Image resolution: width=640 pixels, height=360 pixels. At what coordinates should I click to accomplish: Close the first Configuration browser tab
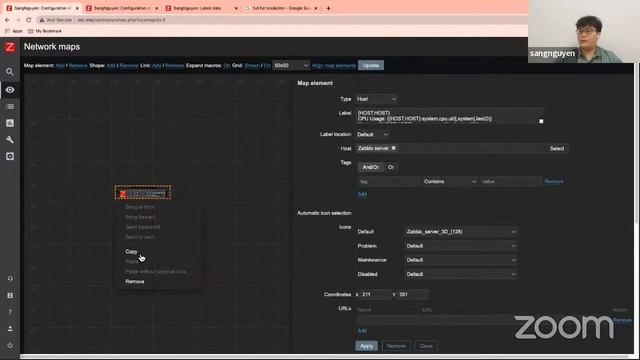(77, 8)
